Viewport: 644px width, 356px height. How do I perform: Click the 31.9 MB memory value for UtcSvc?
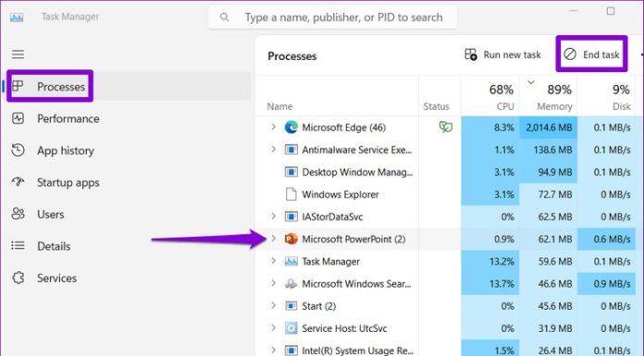(555, 328)
